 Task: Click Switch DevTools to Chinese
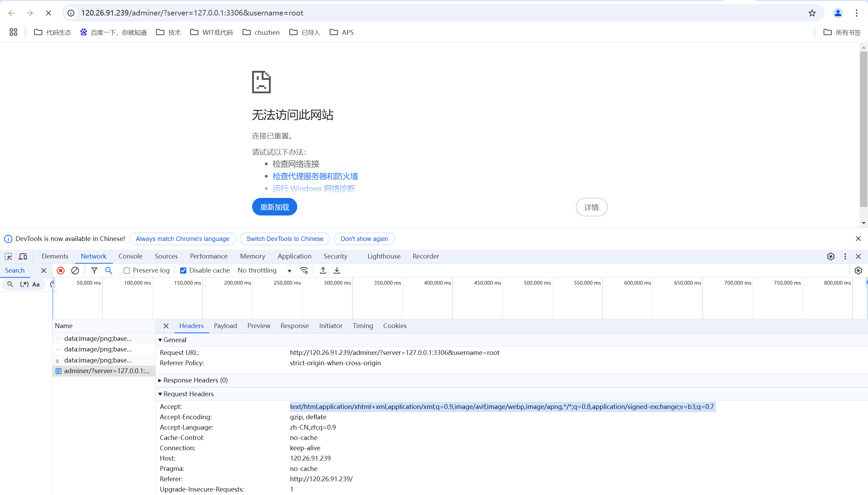285,239
